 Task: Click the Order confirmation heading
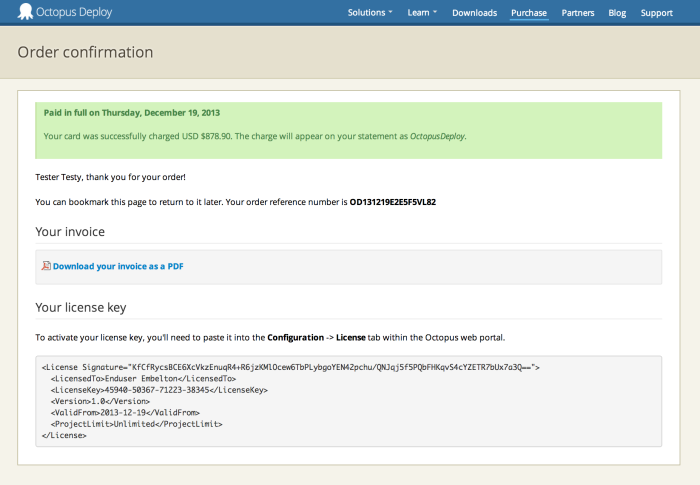pyautogui.click(x=85, y=52)
